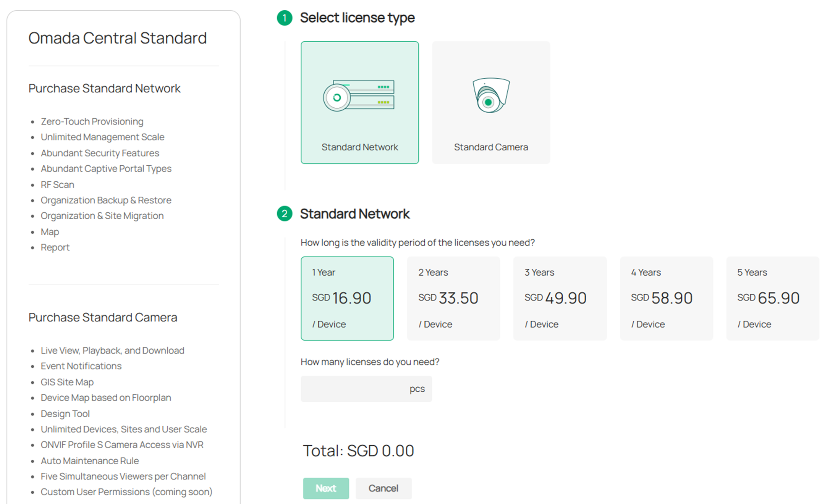Choose the 3 Years validity option
The width and height of the screenshot is (835, 504).
tap(560, 298)
